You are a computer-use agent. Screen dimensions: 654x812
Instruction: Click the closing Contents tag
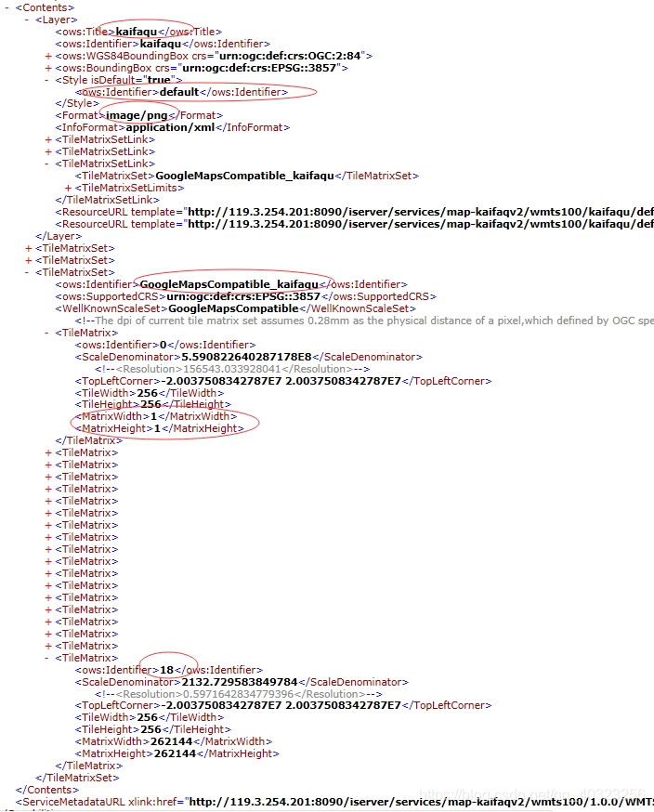tap(47, 791)
